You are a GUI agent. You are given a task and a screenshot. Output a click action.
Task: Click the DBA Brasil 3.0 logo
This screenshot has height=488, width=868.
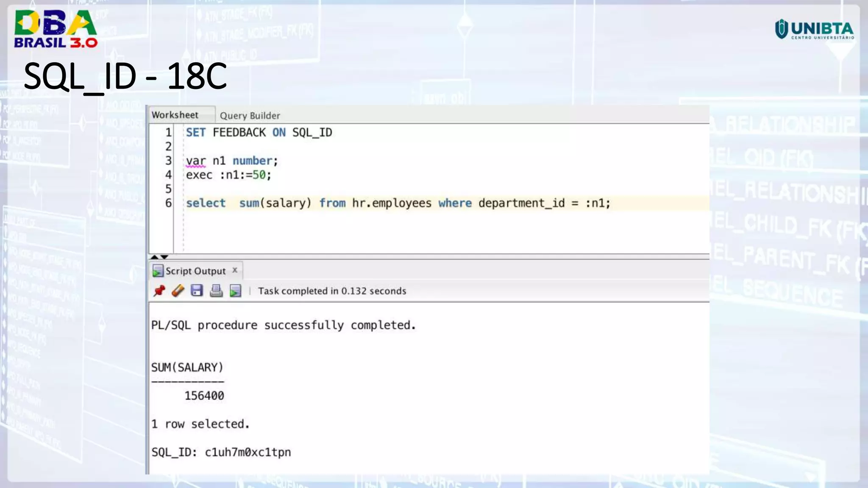56,29
